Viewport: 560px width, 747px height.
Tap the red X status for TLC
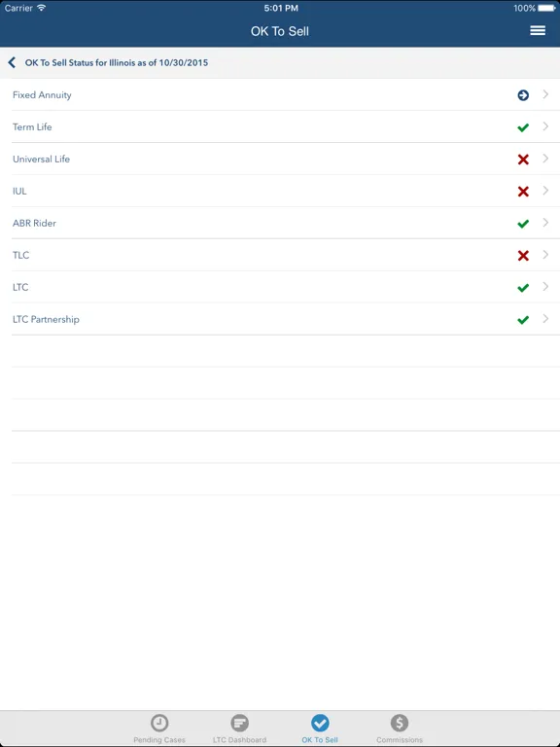click(523, 256)
